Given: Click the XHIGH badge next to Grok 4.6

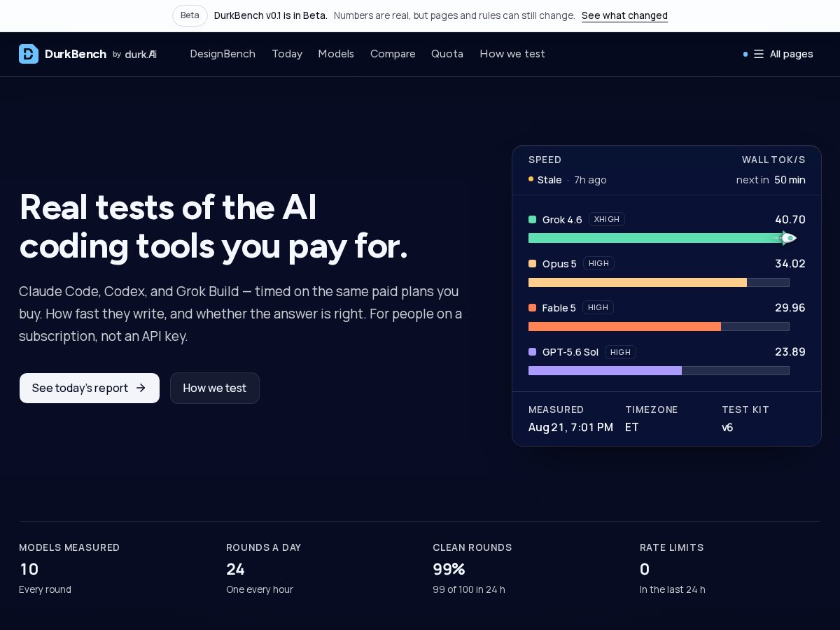Looking at the screenshot, I should (607, 219).
